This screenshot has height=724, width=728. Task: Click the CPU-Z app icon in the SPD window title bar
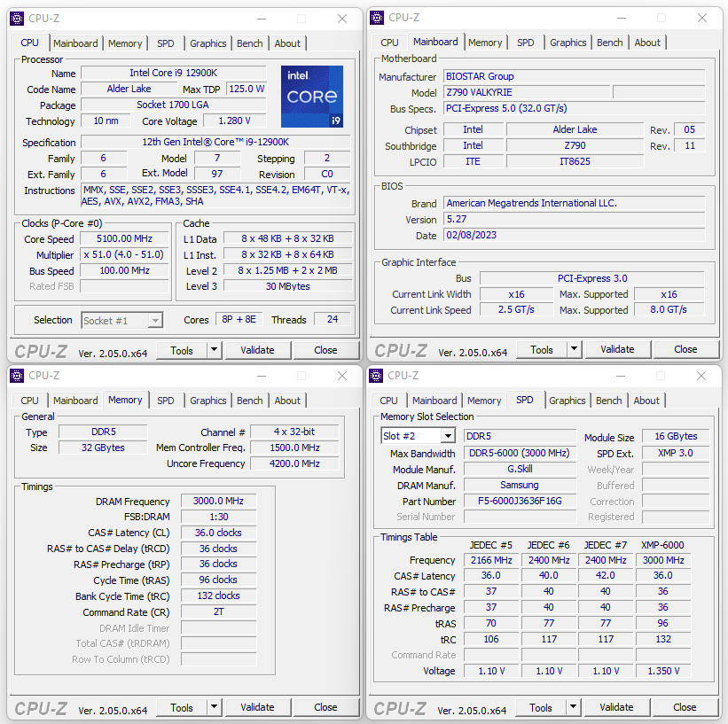[x=376, y=376]
